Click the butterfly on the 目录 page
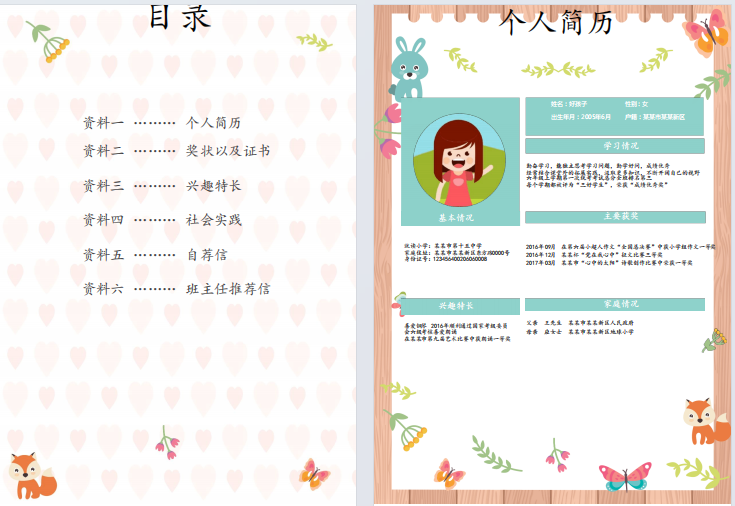This screenshot has width=735, height=506. (314, 473)
